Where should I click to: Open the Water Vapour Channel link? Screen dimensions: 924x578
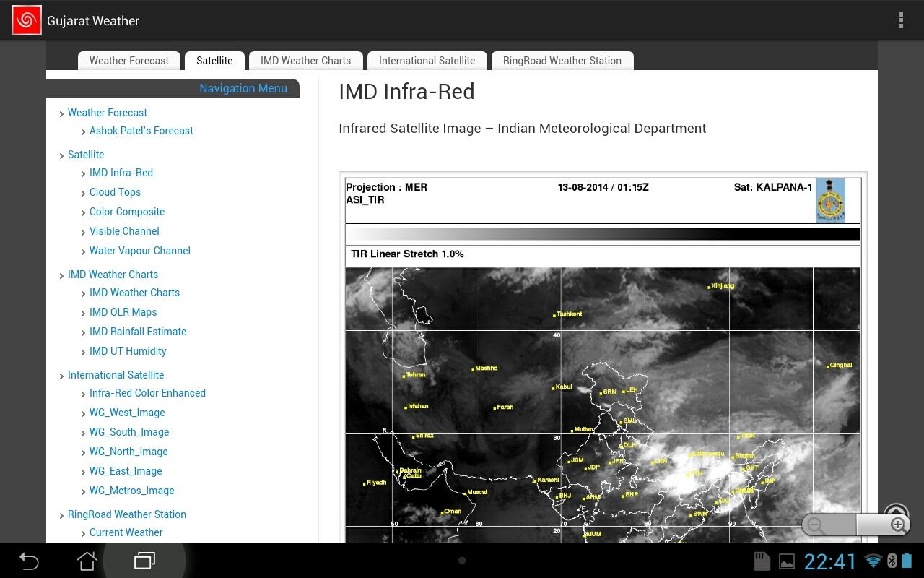tap(139, 251)
